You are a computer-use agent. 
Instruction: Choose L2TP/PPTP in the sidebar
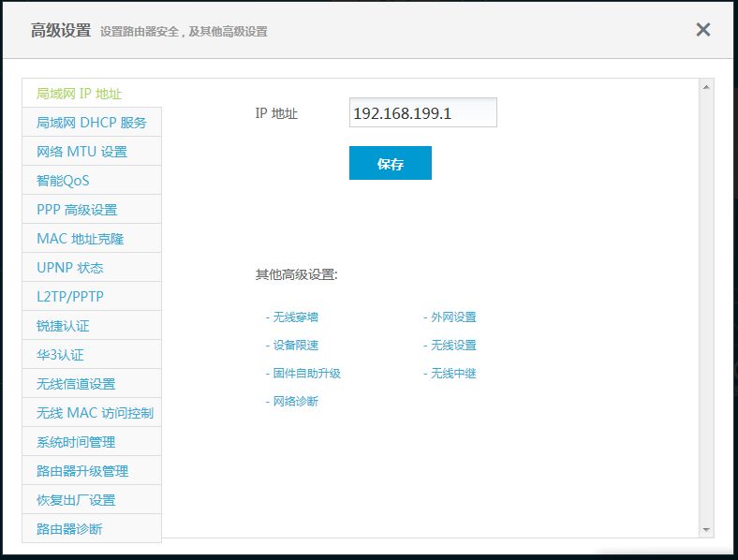pos(70,297)
